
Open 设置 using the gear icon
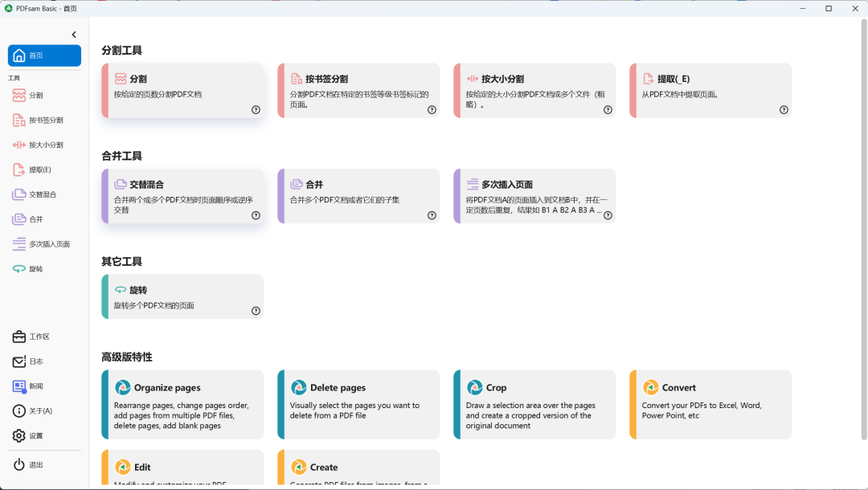point(32,435)
